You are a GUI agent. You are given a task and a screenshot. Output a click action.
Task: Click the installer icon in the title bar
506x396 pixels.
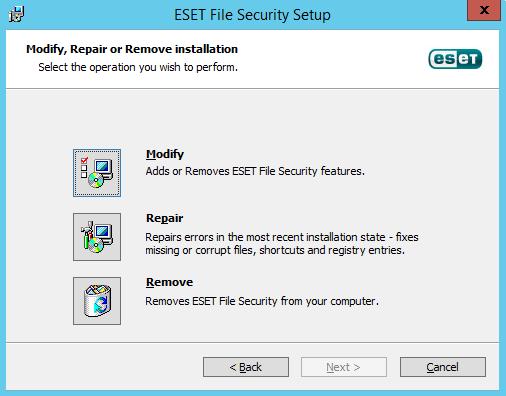16,15
